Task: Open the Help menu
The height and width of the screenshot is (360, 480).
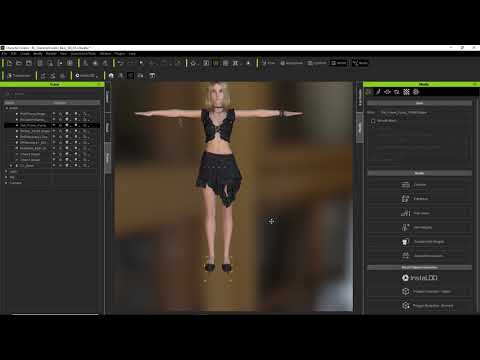Action: point(132,54)
